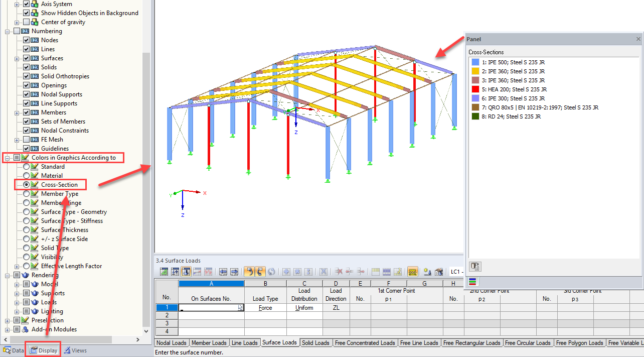Viewport: 644px width, 357px height.
Task: Select the Solid Type radio button
Action: pos(27,248)
